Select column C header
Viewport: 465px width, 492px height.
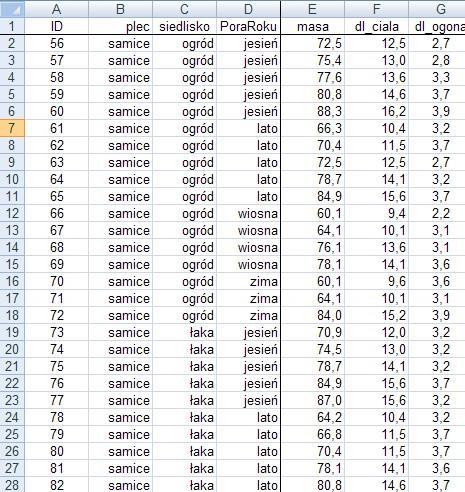click(184, 9)
